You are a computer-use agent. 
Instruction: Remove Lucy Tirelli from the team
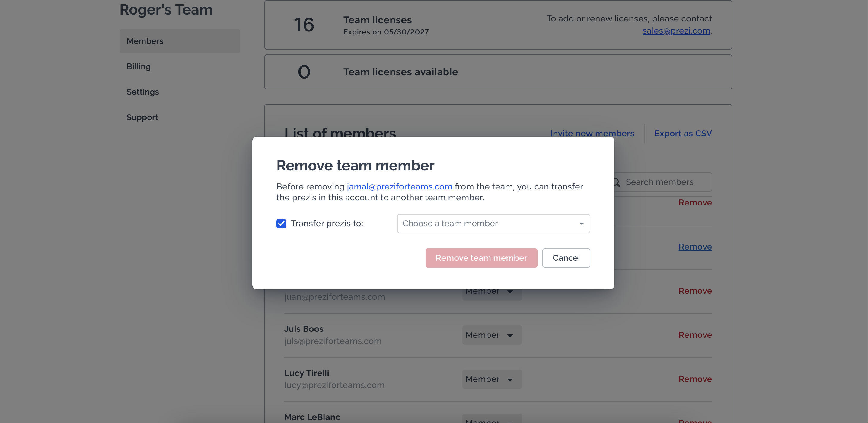[695, 379]
